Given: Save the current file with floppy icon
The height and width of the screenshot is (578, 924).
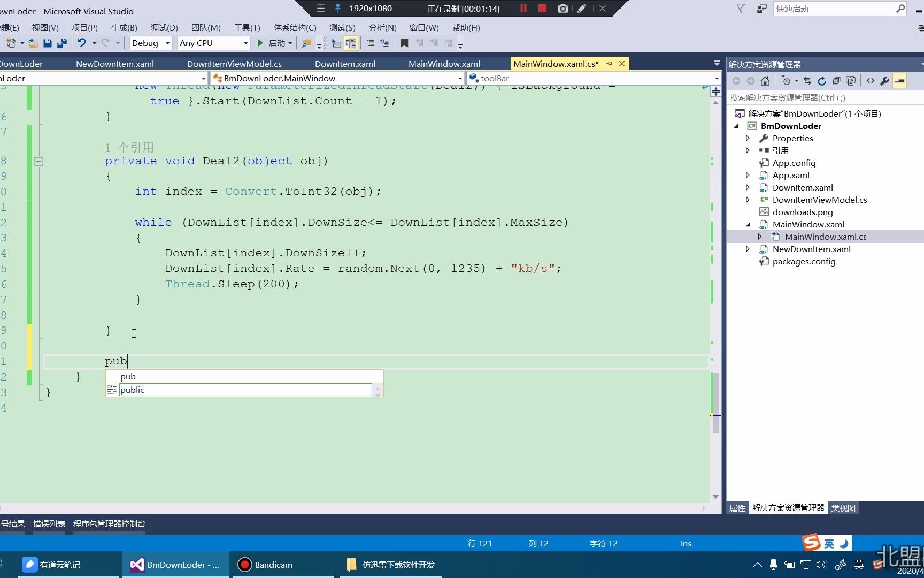Looking at the screenshot, I should tap(48, 43).
